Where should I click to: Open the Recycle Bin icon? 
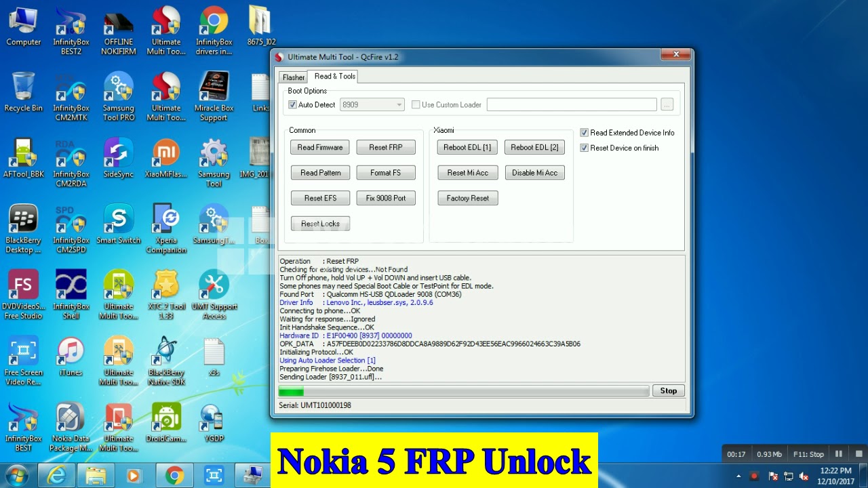[24, 92]
